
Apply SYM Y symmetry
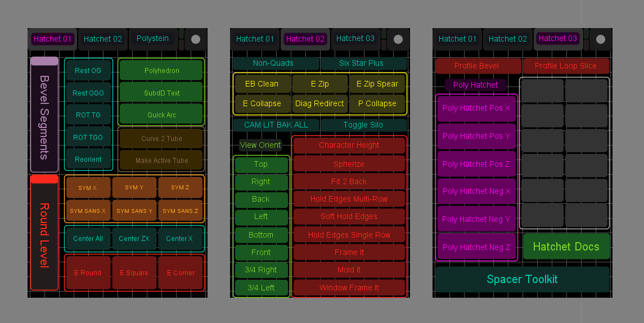(x=134, y=188)
